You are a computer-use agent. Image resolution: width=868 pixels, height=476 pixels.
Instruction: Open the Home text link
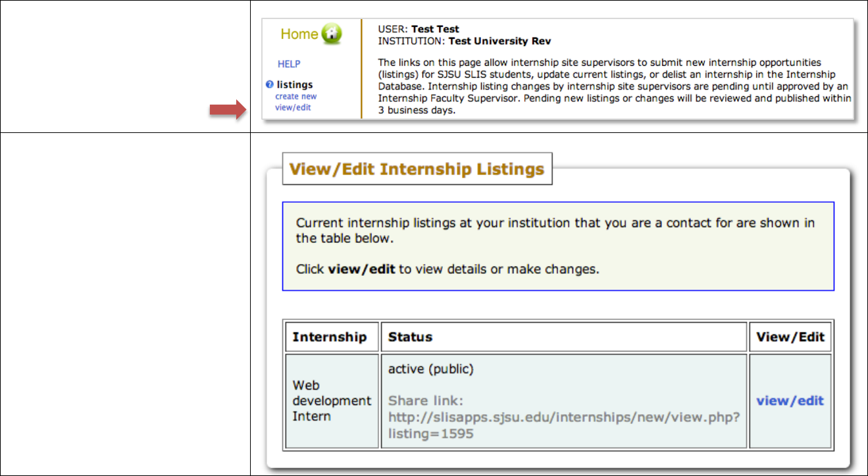[299, 34]
